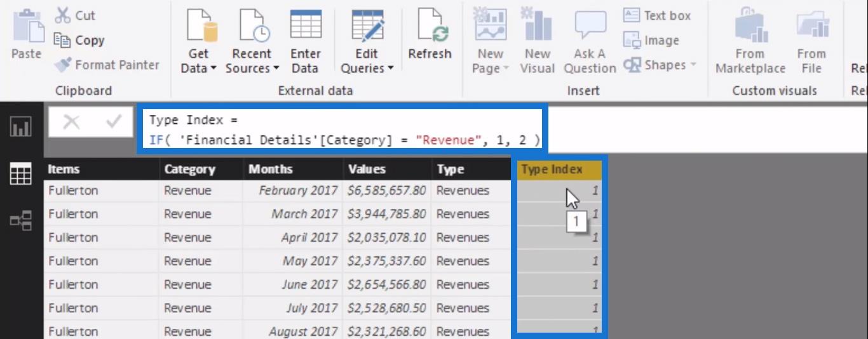
Task: Click the Copy command
Action: (x=79, y=40)
